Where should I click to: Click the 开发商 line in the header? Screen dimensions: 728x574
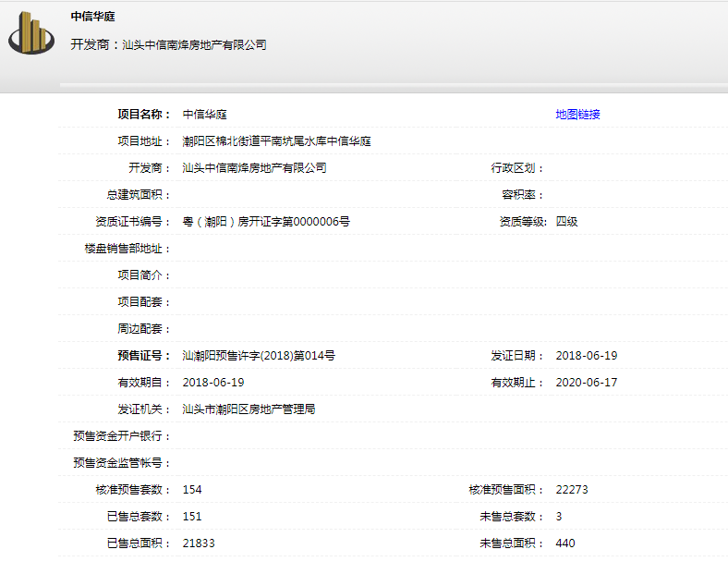click(168, 44)
